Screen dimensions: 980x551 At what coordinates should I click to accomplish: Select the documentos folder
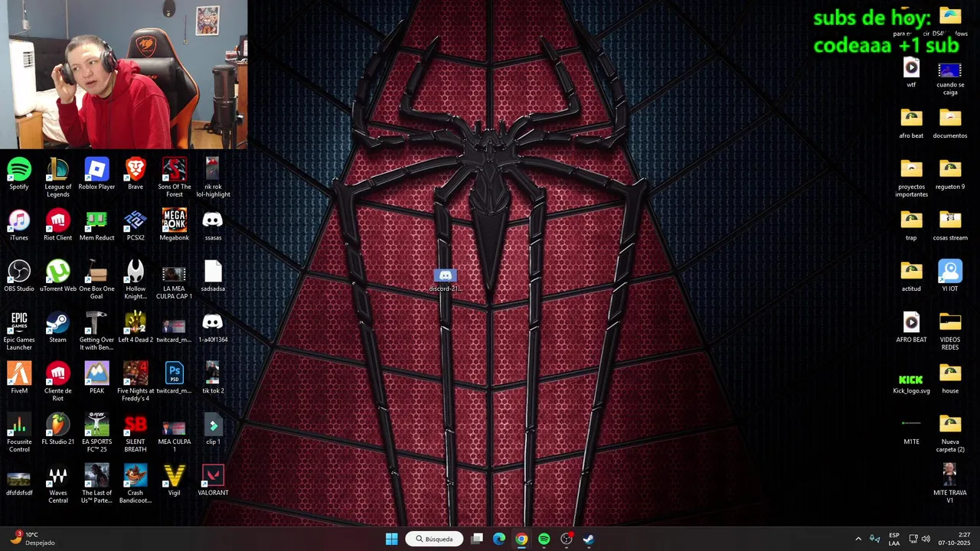pyautogui.click(x=950, y=123)
